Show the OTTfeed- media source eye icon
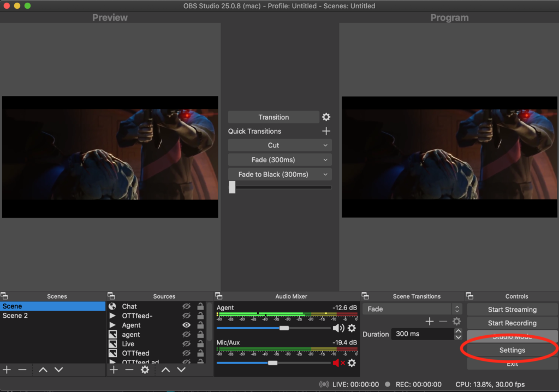559x392 pixels. (186, 316)
